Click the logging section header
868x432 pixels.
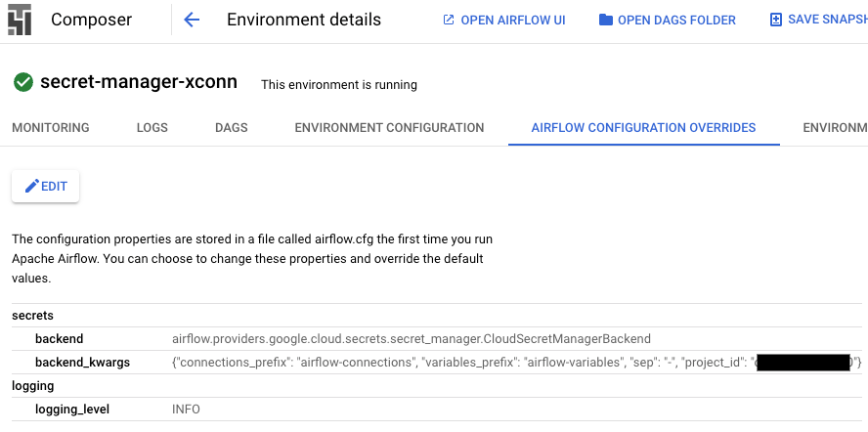point(33,385)
